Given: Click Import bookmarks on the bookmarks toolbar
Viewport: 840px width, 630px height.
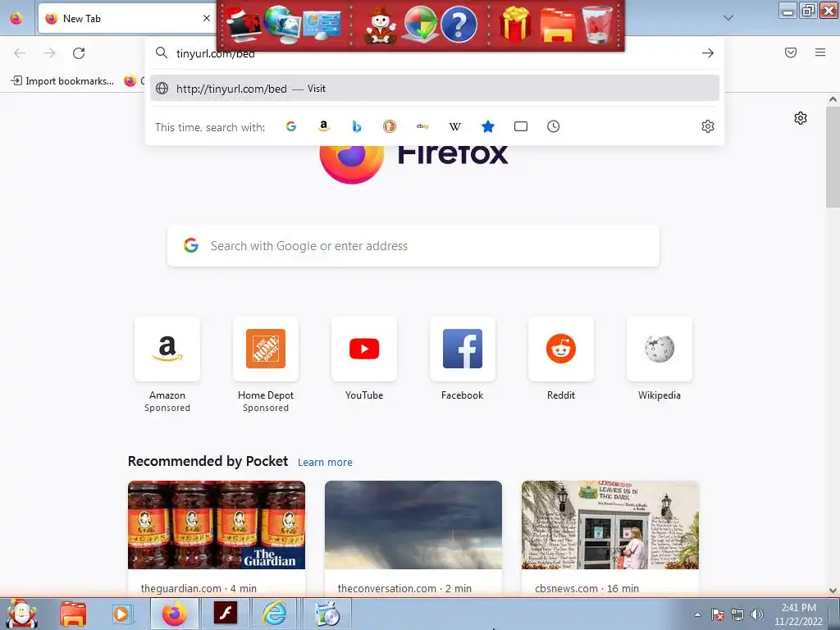Looking at the screenshot, I should coord(62,81).
